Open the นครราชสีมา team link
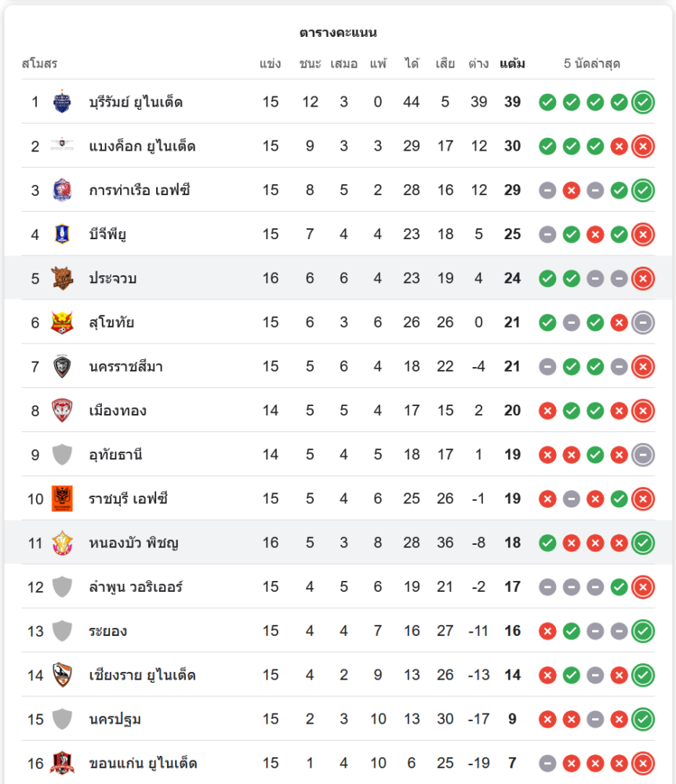 point(126,366)
